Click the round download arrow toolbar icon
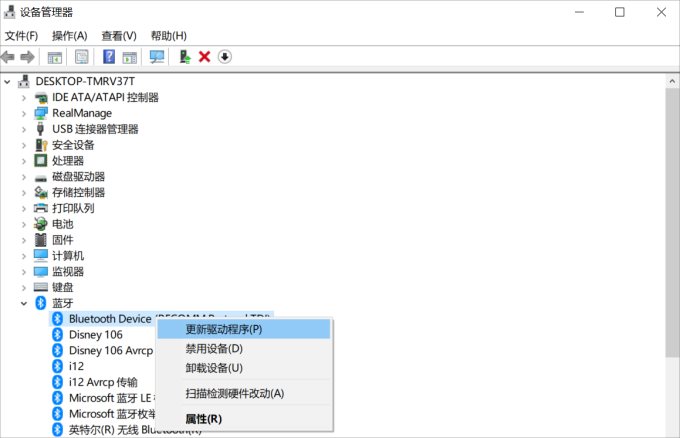 pyautogui.click(x=225, y=57)
